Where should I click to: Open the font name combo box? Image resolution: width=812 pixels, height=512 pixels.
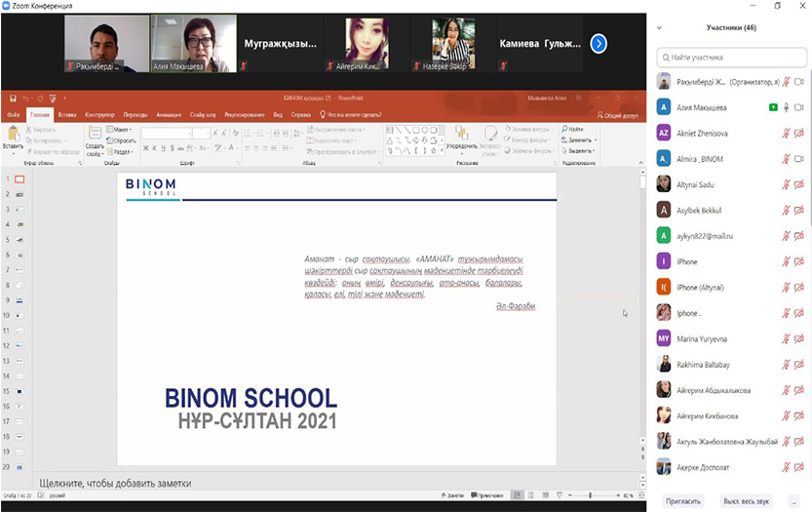[x=167, y=134]
